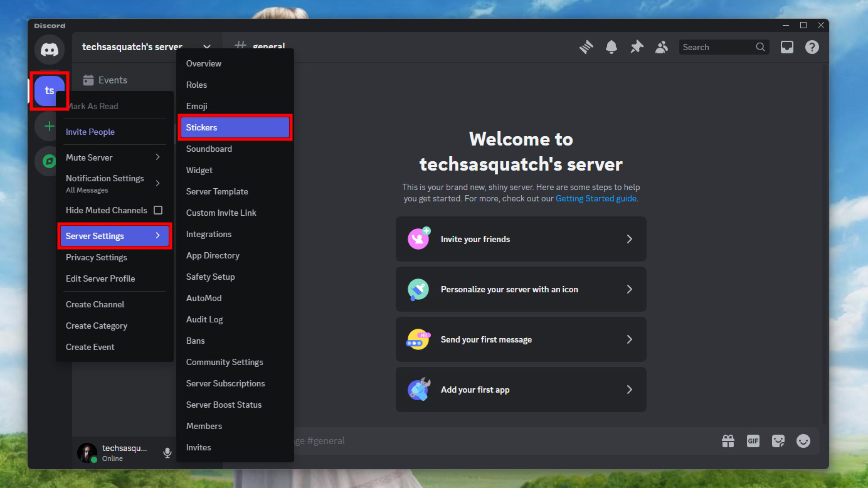Open the Help question mark icon
Screen dimensions: 868x488
[812, 47]
